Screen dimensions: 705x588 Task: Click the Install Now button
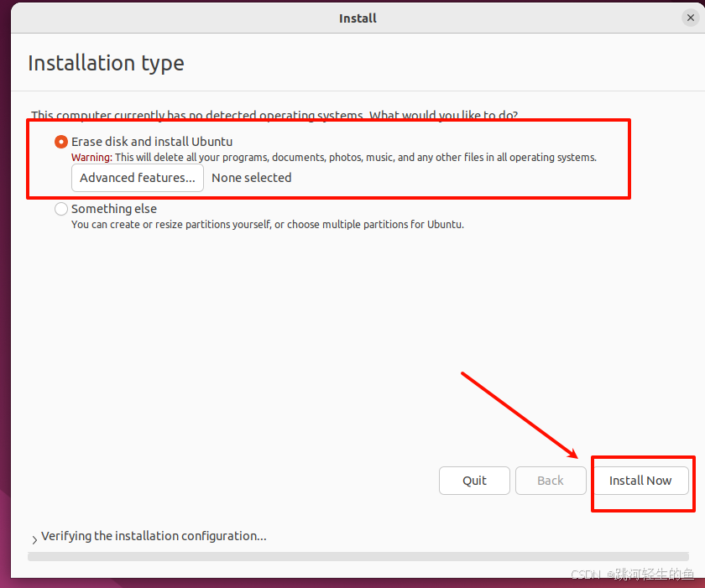[640, 481]
